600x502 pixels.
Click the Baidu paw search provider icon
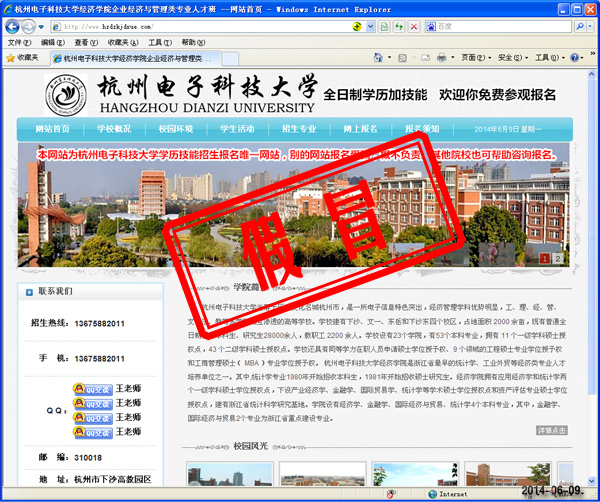point(431,26)
